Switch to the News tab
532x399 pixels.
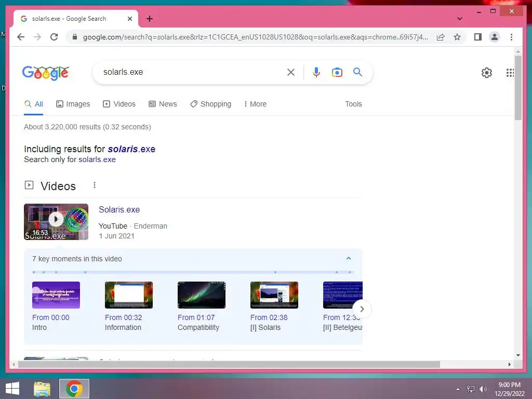point(163,104)
